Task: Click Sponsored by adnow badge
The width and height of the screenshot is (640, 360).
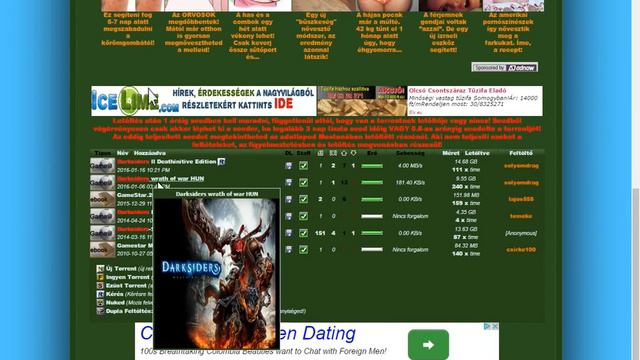Action: click(504, 67)
